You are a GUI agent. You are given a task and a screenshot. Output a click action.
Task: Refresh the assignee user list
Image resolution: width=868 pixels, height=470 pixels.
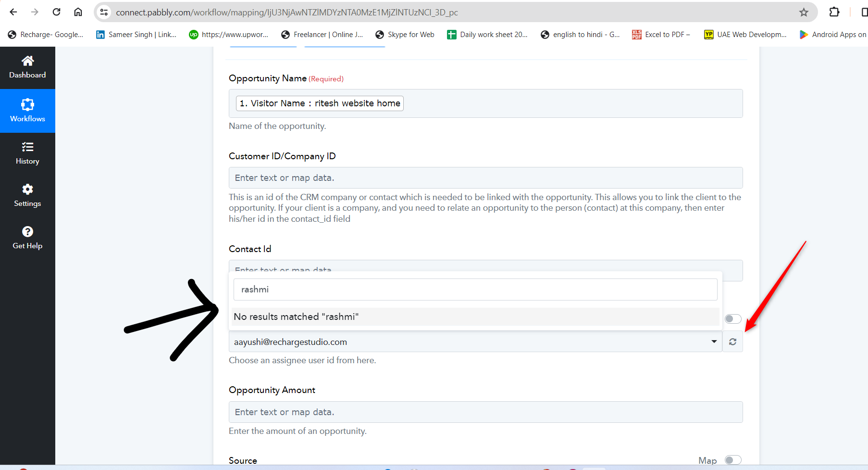coord(732,342)
